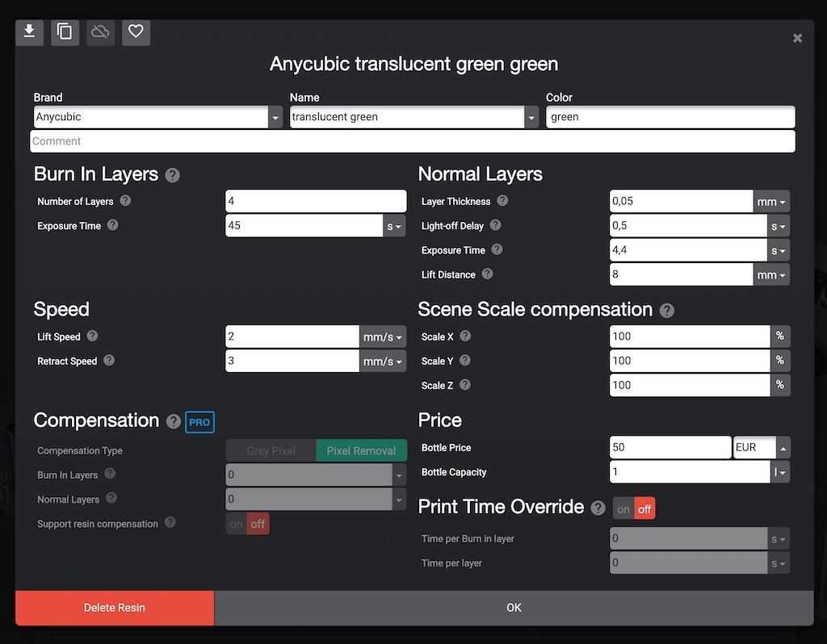The width and height of the screenshot is (827, 644).
Task: Expand the Name dropdown arrow
Action: point(531,118)
